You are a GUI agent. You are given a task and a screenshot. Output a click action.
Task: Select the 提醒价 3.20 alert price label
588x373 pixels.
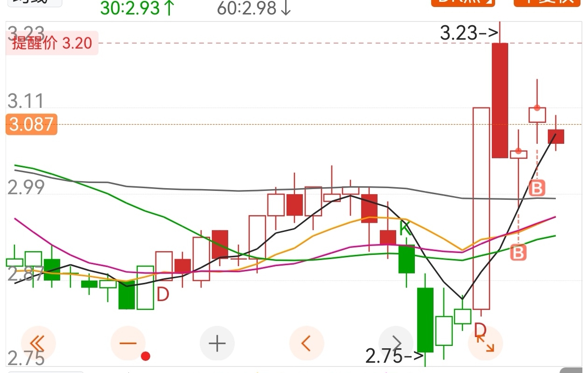pos(52,43)
